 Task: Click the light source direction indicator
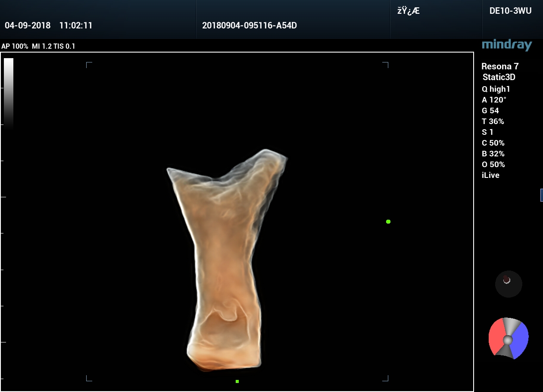click(509, 284)
